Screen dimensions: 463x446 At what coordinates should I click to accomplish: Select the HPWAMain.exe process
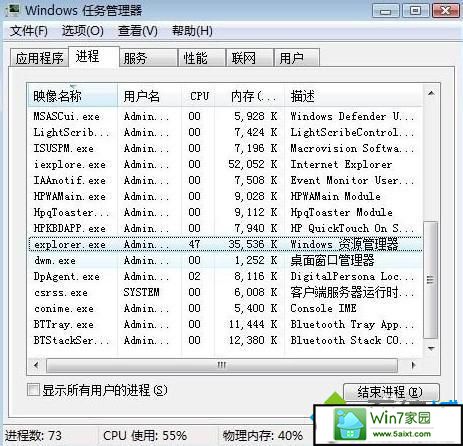point(225,196)
